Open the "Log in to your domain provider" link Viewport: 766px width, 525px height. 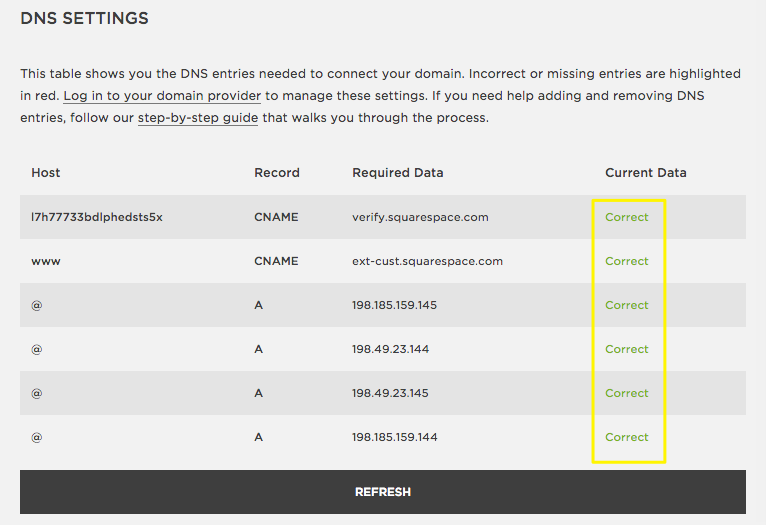162,96
